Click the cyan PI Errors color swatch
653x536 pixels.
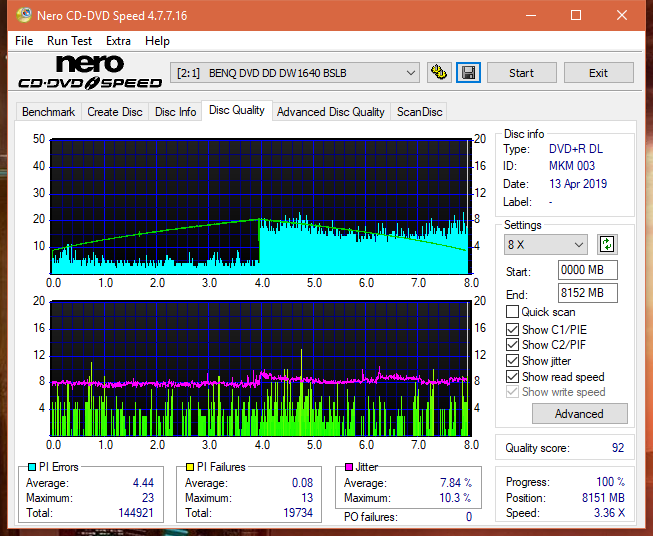31,467
